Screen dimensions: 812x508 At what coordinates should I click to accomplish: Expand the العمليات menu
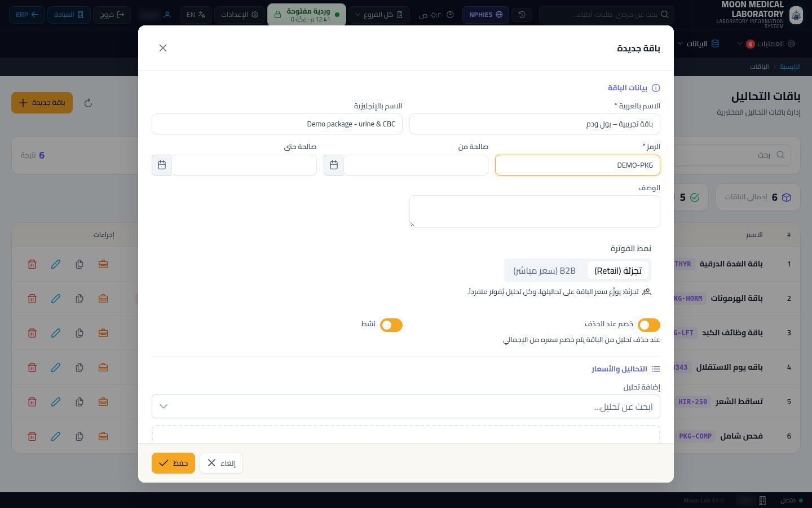pos(766,43)
